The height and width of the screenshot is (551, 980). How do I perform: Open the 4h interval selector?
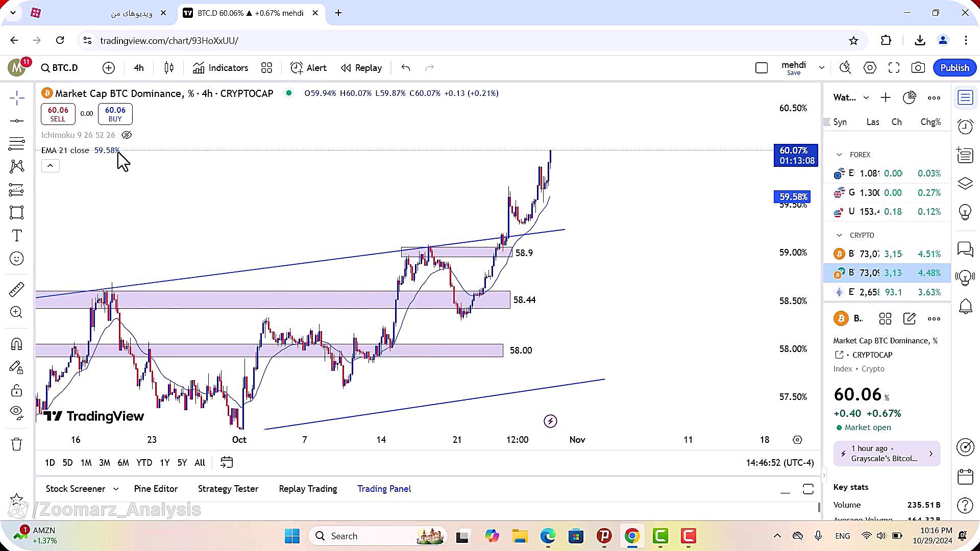point(139,68)
